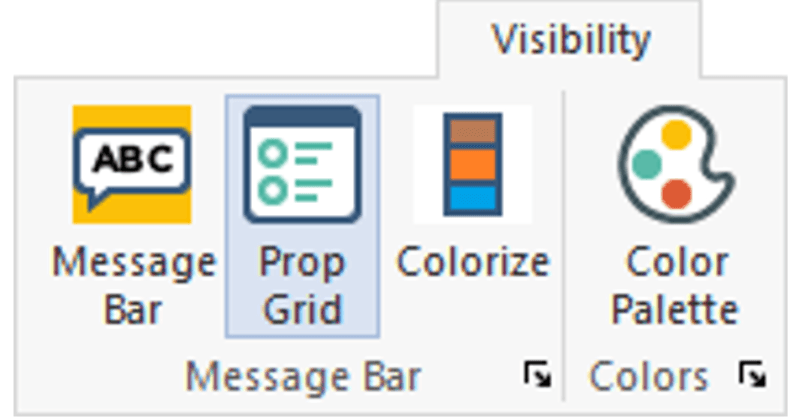
Task: Click the brown band in the Colorize icon
Action: 473,131
